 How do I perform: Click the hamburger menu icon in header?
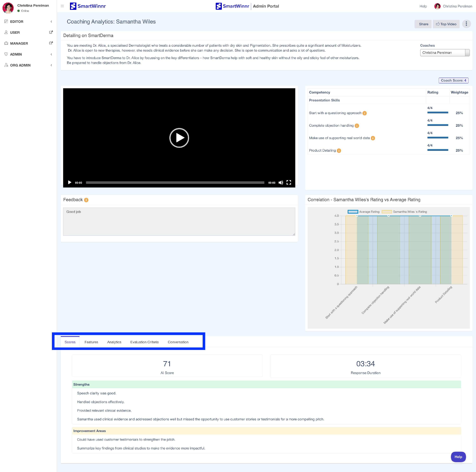point(62,6)
